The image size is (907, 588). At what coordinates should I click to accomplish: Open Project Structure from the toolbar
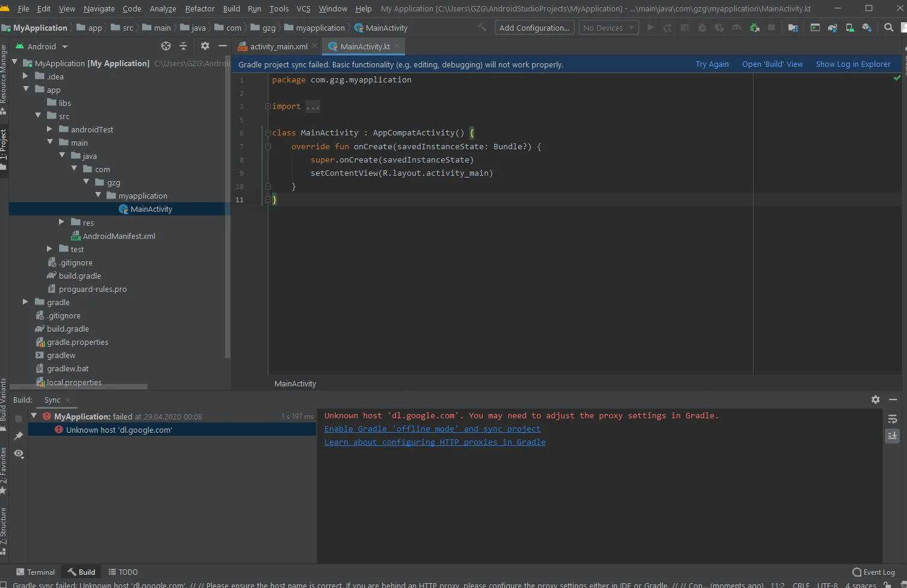(793, 28)
